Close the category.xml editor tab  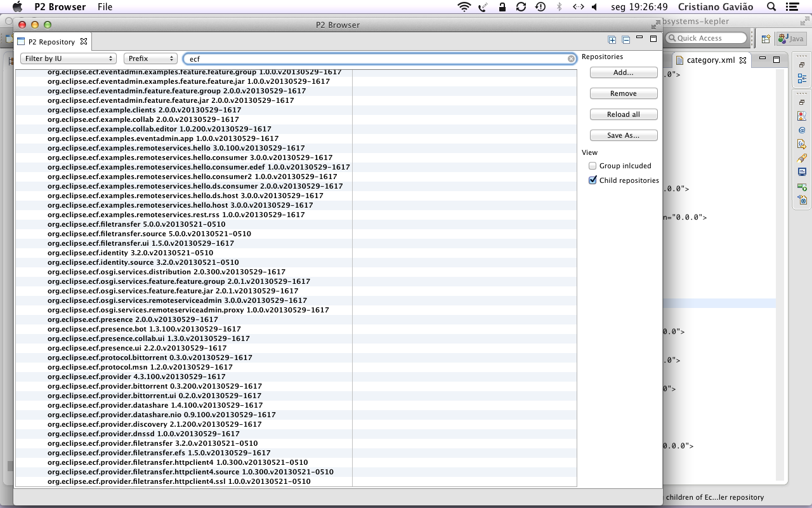(x=743, y=60)
